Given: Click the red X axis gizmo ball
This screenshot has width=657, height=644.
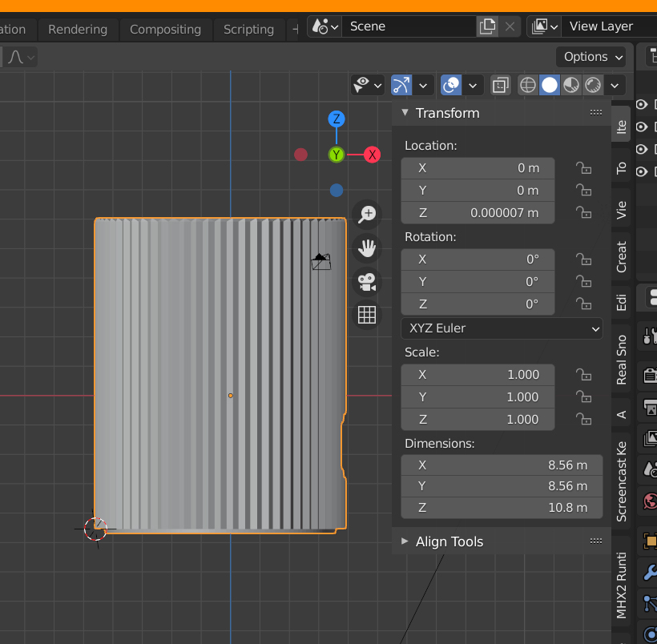Looking at the screenshot, I should pos(372,155).
